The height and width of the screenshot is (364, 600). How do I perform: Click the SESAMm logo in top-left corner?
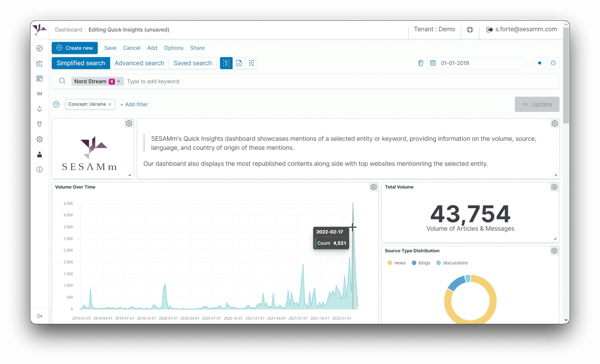39,29
